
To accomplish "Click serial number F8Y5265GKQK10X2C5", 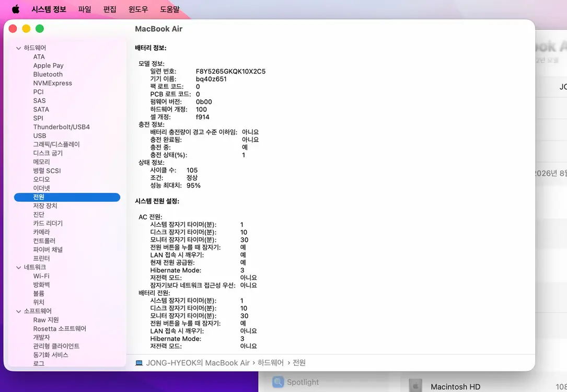I will [x=230, y=71].
